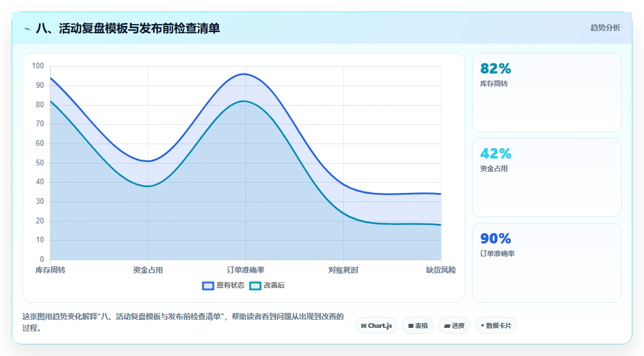Viewport: 644px width, 356px height.
Task: Click the 90% value text
Action: coord(495,238)
